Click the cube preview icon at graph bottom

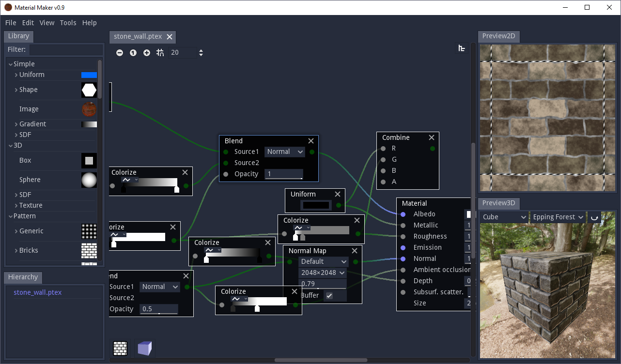coord(144,349)
